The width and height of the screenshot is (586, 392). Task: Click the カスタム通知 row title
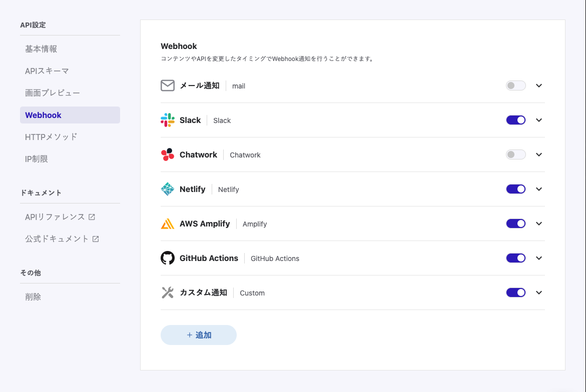pos(203,292)
